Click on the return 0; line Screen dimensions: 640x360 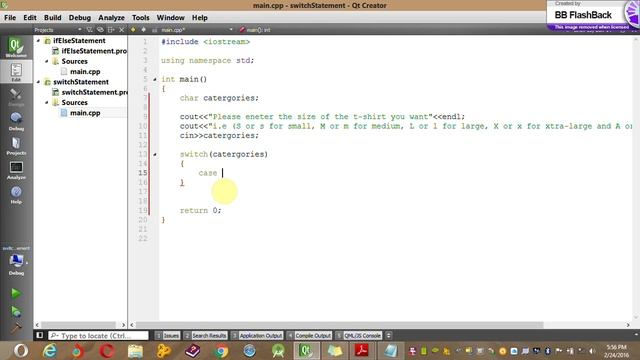pyautogui.click(x=200, y=211)
